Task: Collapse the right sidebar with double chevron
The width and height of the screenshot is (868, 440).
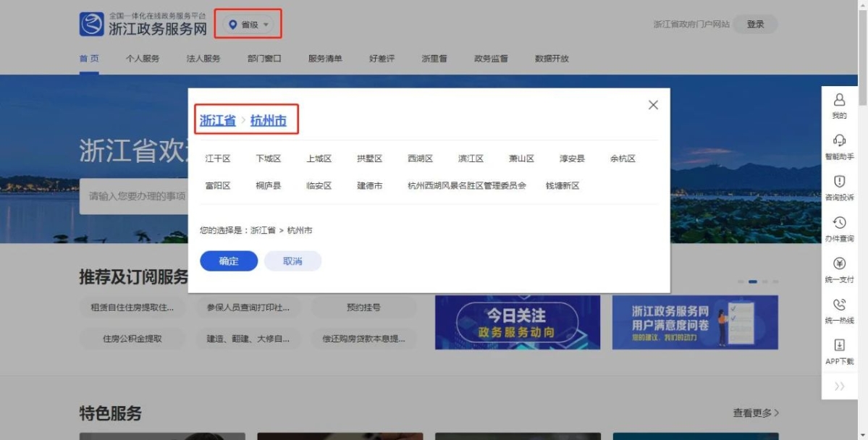Action: 840,386
